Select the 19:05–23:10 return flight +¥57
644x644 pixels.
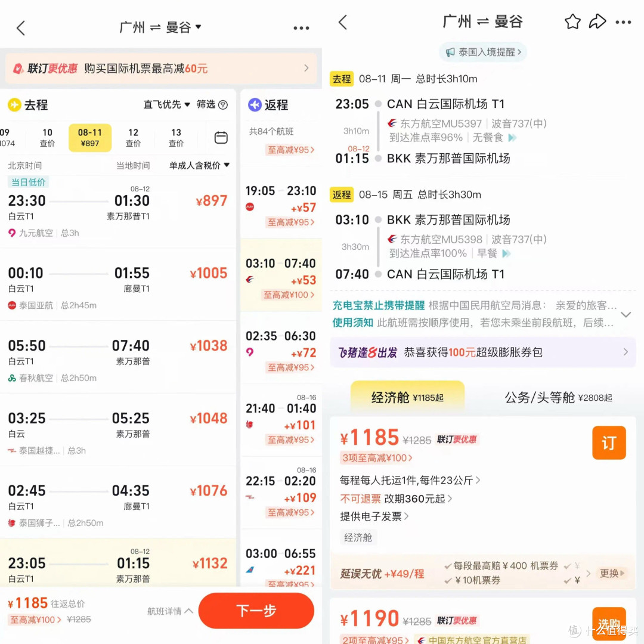point(281,203)
